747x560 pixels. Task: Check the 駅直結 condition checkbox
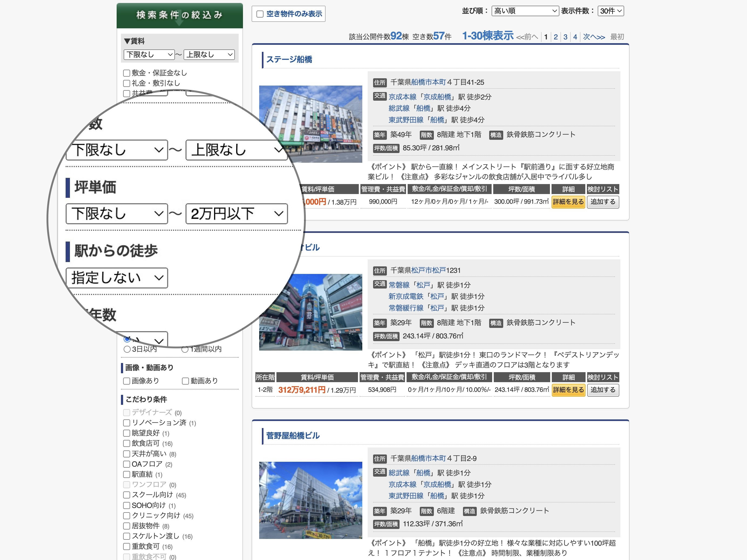pyautogui.click(x=127, y=474)
